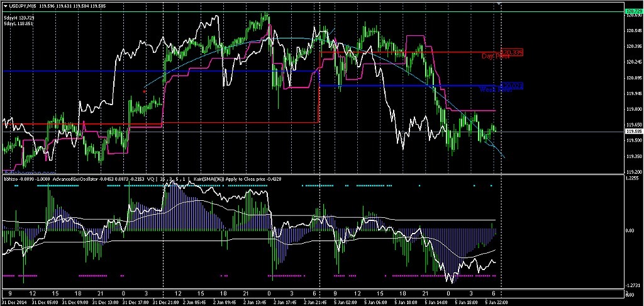
Task: Click the 31 Dec 05:00 time label
Action: (x=45, y=302)
